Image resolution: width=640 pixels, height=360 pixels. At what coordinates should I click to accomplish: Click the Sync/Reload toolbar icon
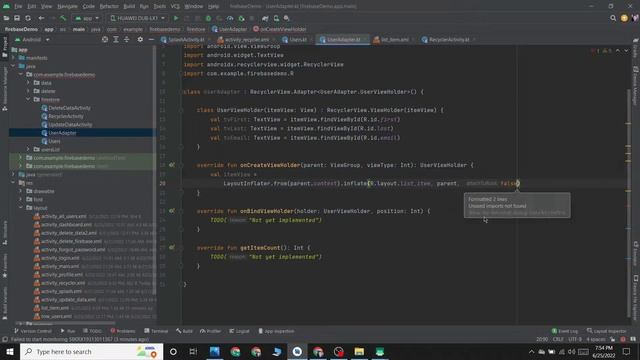click(x=28, y=18)
